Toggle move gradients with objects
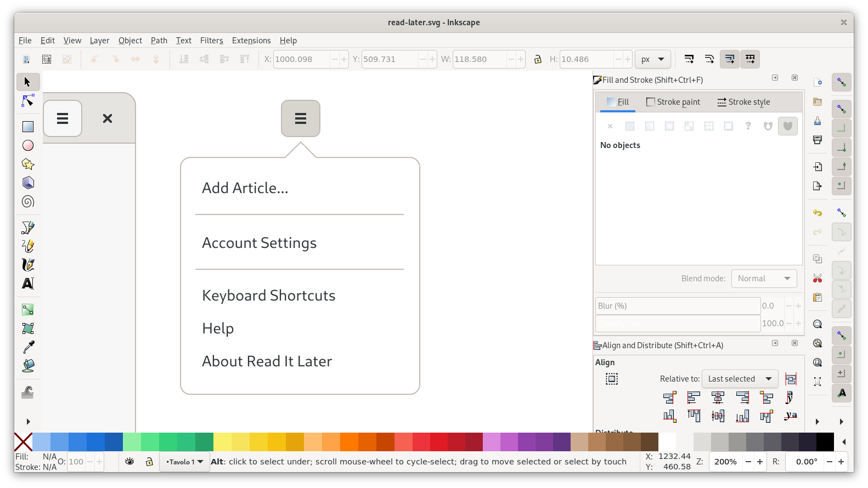 click(x=730, y=59)
